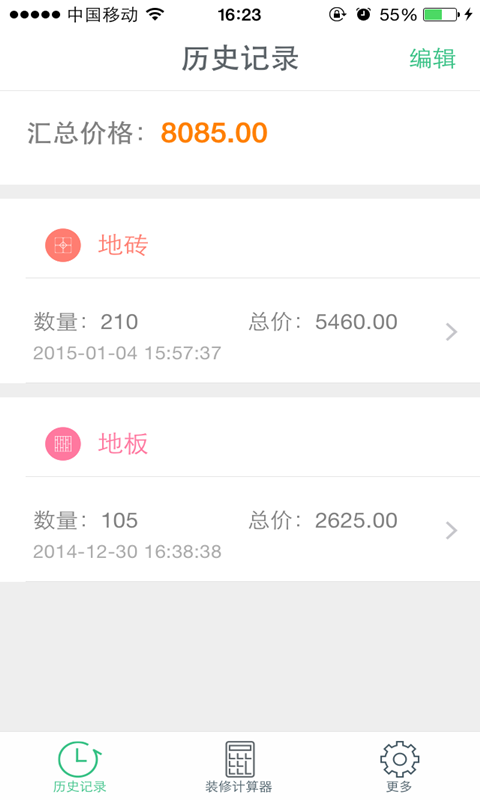Tap the battery indicator icon

click(x=441, y=14)
